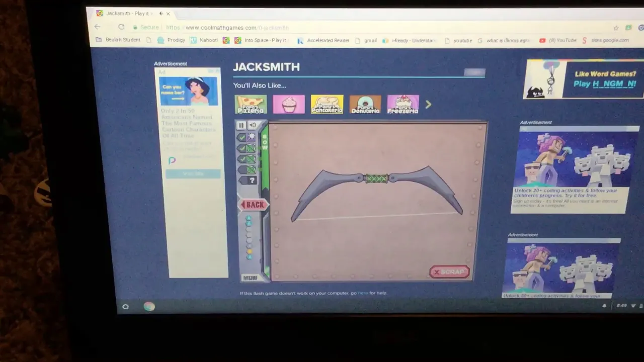Toggle the game sound speaker icon
Viewport: 644px width, 362px height.
coord(253,125)
